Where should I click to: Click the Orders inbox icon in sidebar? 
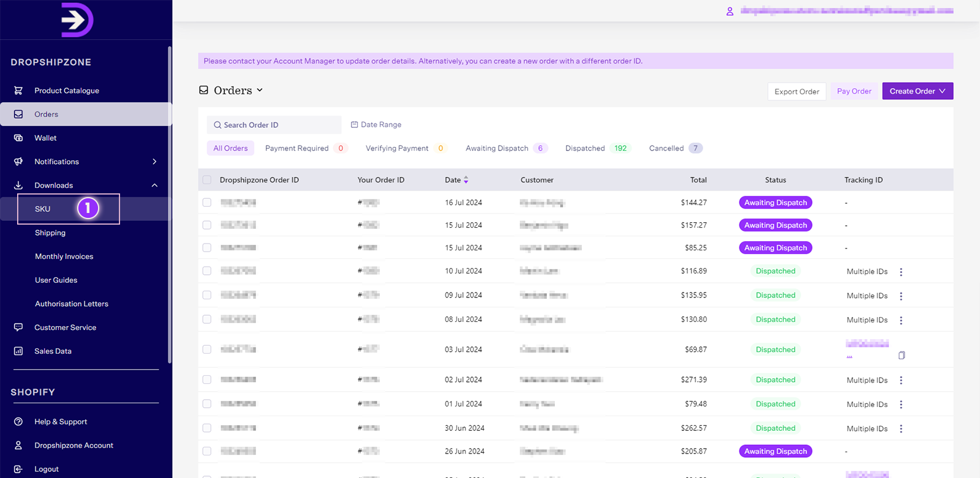(x=18, y=114)
